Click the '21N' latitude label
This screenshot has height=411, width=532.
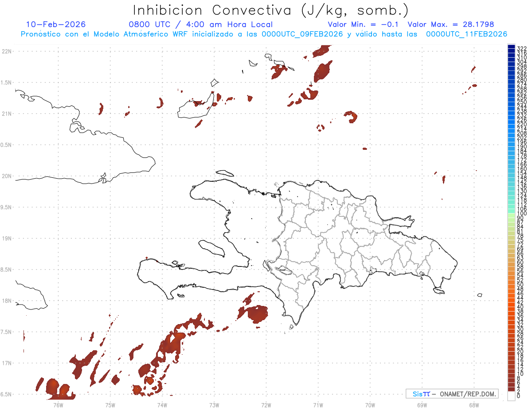pos(7,114)
